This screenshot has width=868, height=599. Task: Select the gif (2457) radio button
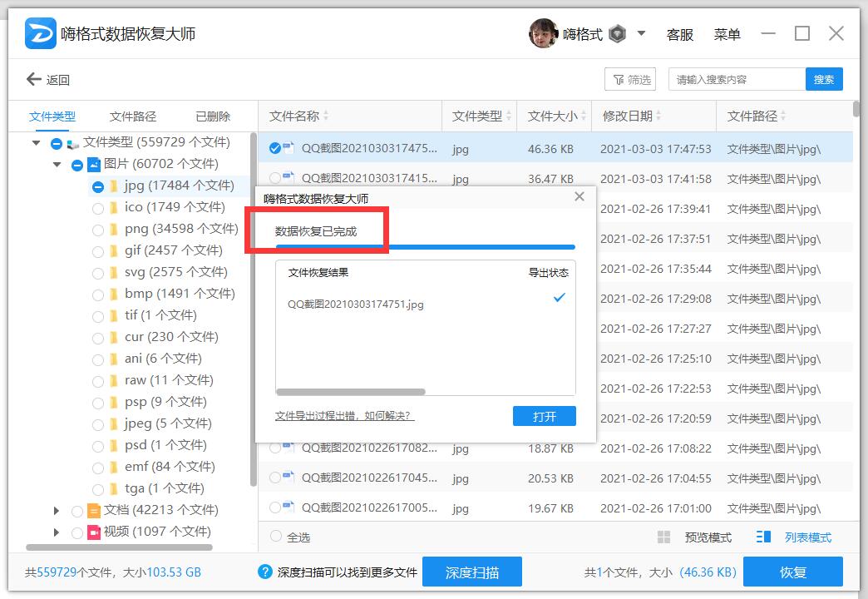(x=98, y=251)
